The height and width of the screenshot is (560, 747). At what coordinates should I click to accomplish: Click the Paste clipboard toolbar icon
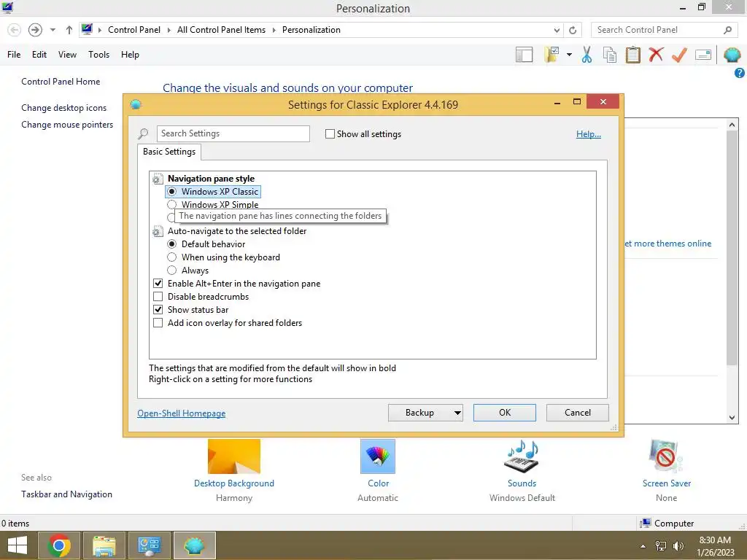(x=632, y=55)
